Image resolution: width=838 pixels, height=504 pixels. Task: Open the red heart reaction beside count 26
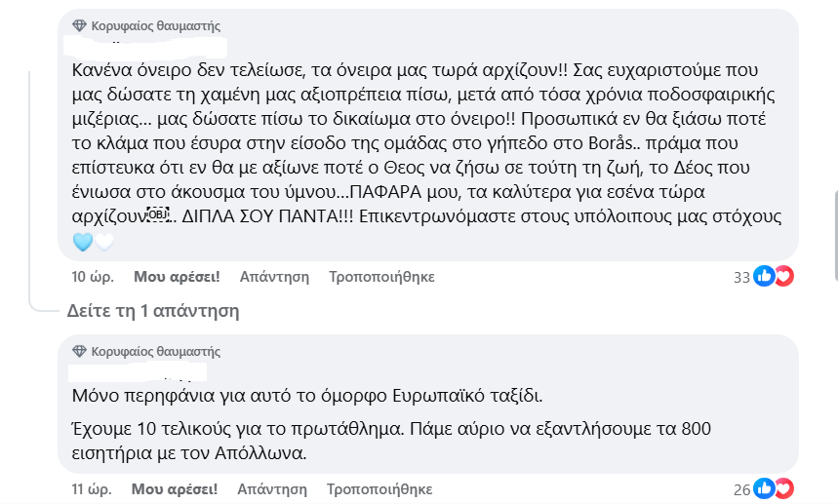coord(784,488)
